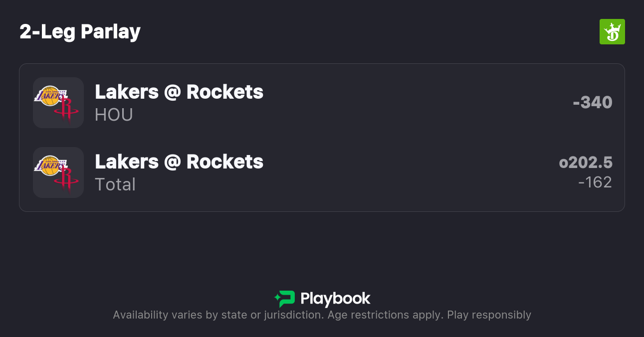
Task: Click the Lakers logo in the Total leg
Action: pyautogui.click(x=50, y=166)
